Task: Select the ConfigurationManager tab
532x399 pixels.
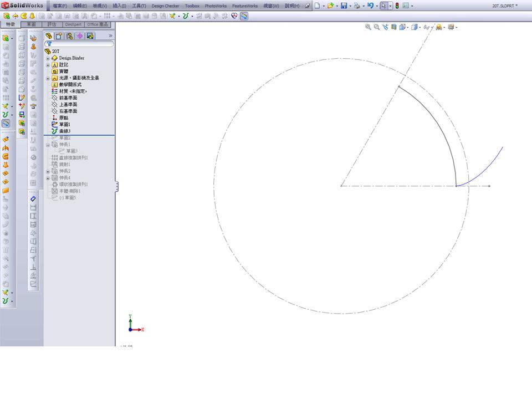Action: pos(69,36)
